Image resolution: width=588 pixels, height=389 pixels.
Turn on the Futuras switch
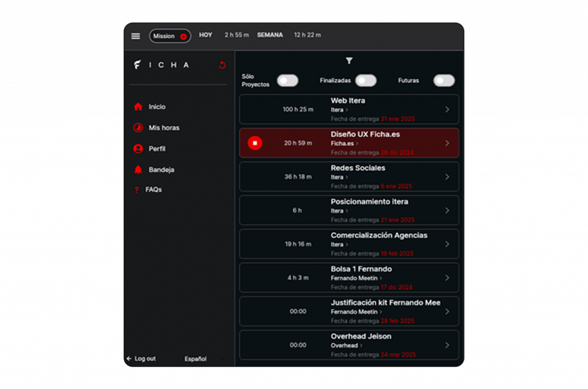point(443,81)
